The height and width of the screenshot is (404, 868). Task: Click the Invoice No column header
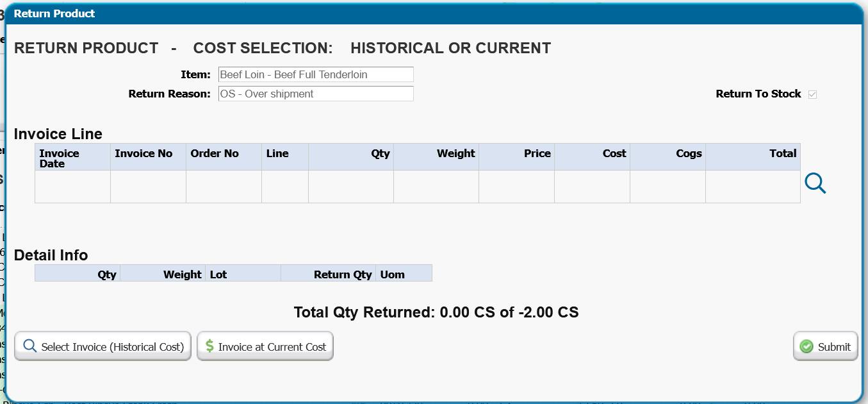coord(143,153)
